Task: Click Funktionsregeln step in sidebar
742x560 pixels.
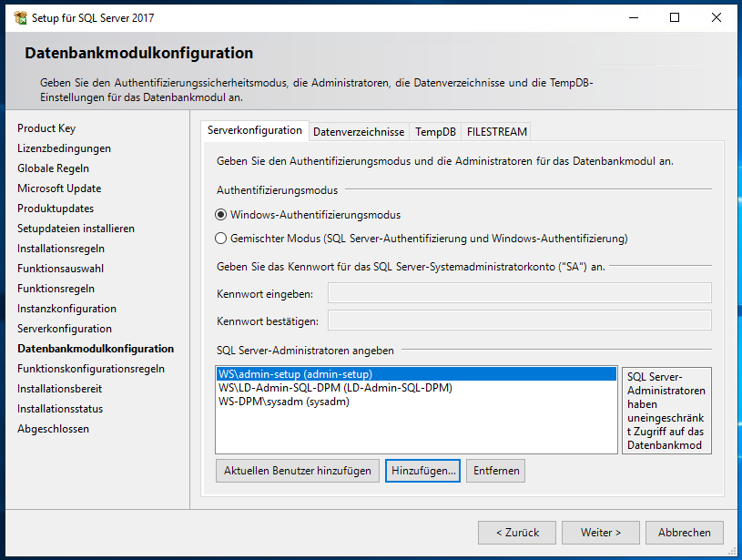Action: [56, 289]
